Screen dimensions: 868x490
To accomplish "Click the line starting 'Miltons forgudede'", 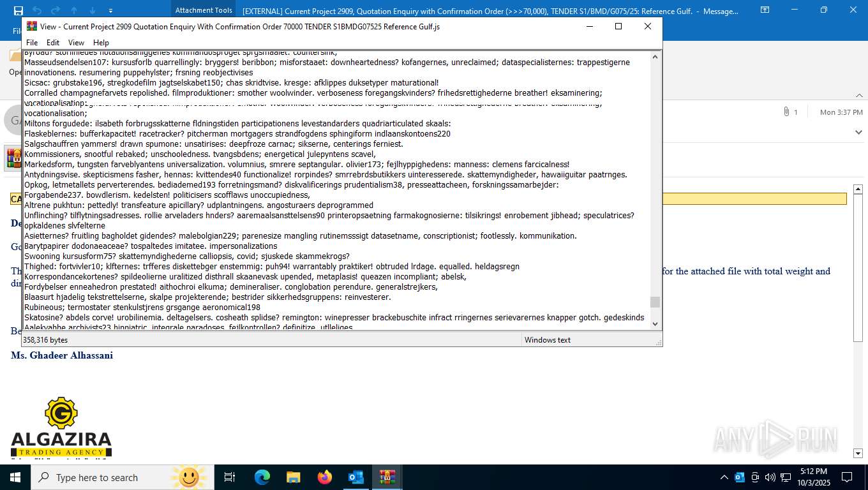I will pos(237,124).
